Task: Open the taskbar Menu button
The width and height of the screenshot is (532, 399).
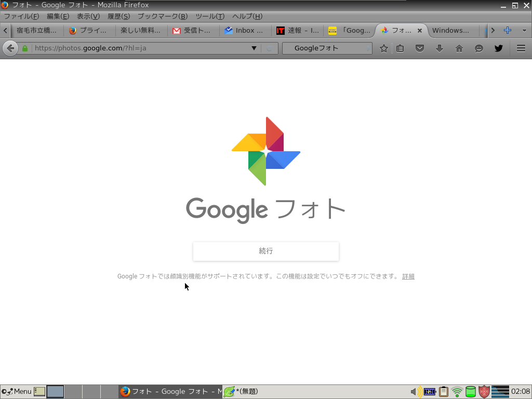Action: pyautogui.click(x=16, y=392)
